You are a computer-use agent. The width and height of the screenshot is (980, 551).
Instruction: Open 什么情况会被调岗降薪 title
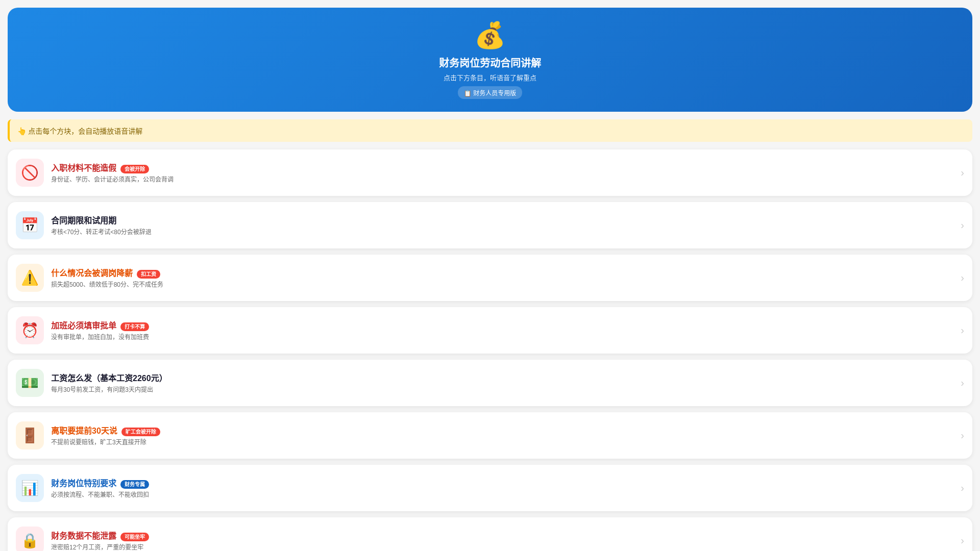click(92, 273)
